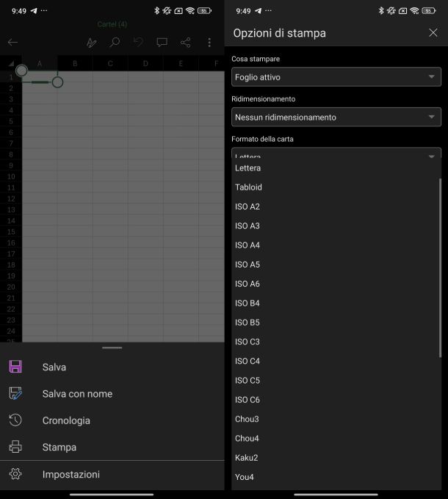
Task: Click the paper format list scrollbar
Action: coord(440,268)
